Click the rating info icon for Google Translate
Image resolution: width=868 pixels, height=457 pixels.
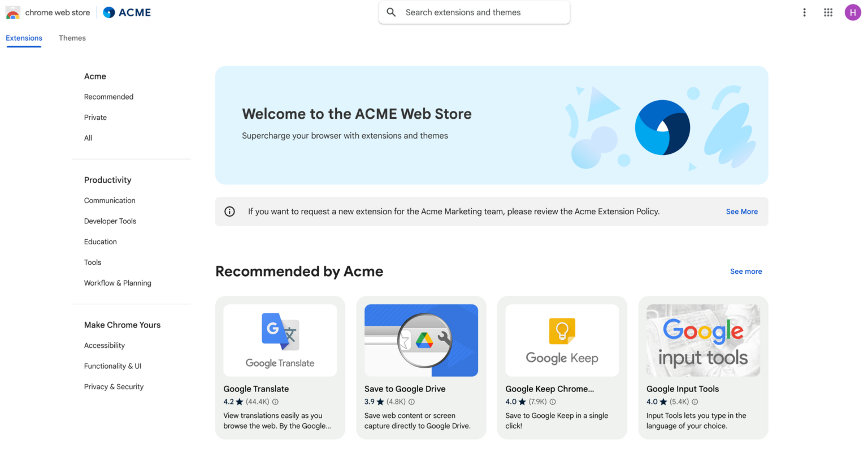tap(275, 402)
